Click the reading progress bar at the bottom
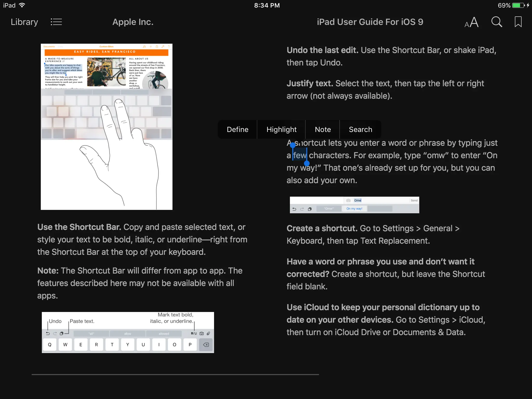The height and width of the screenshot is (399, 532). click(x=176, y=374)
